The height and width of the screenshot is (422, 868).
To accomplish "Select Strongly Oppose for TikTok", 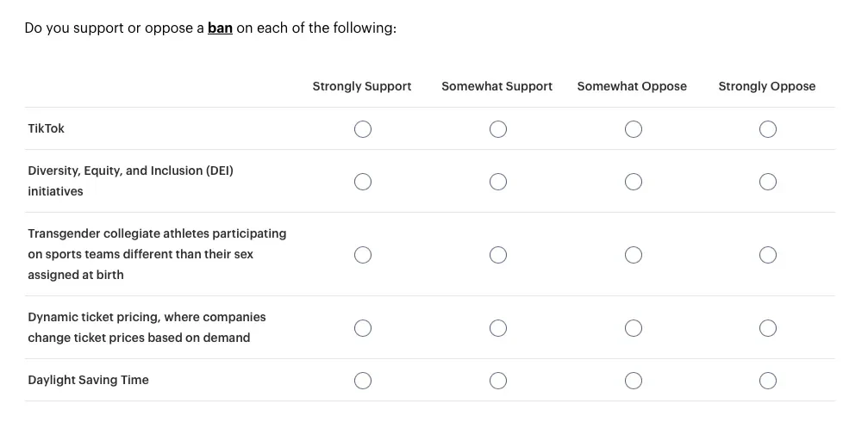I will coord(768,129).
